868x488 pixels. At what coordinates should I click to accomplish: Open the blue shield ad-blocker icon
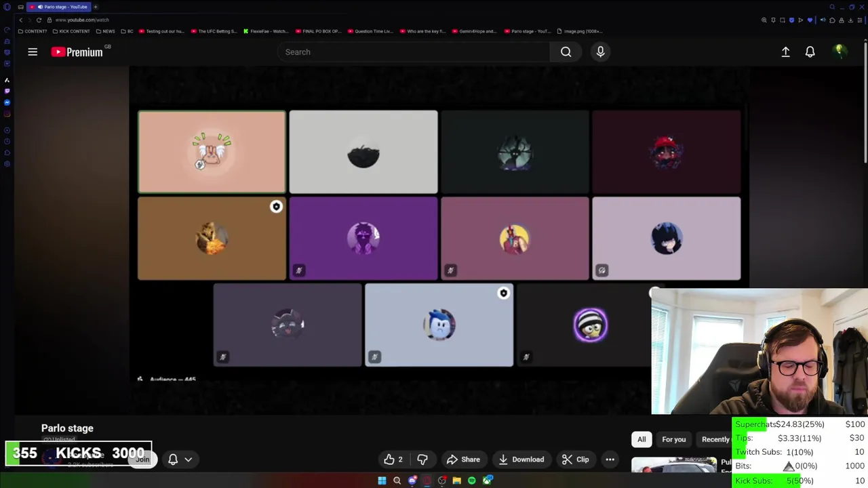[791, 20]
